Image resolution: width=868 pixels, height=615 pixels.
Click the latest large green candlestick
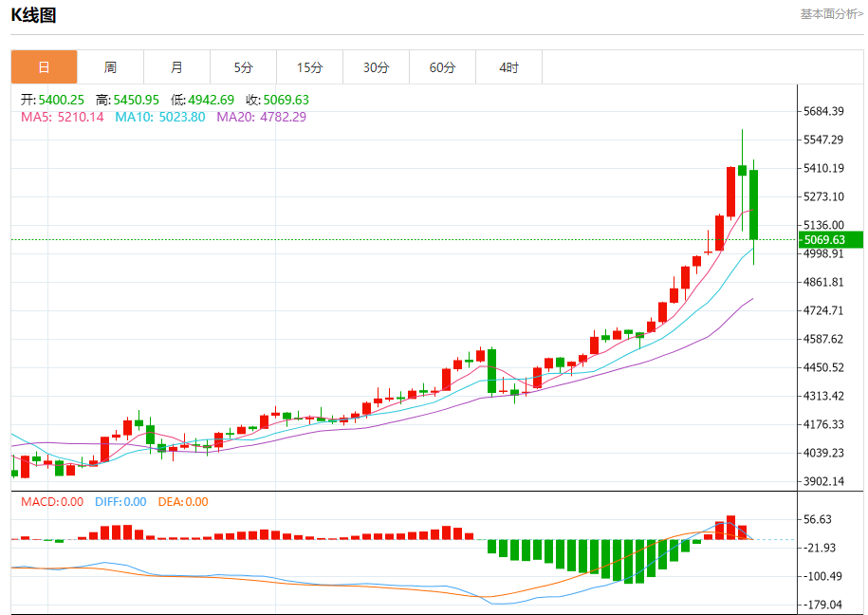[x=753, y=204]
